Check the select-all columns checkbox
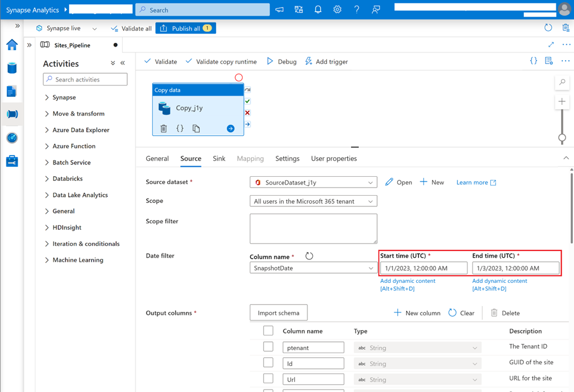 (268, 331)
